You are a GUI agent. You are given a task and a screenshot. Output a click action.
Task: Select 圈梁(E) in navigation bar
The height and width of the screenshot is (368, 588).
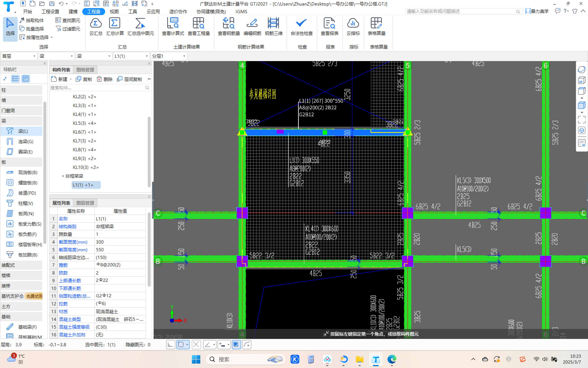coord(21,152)
